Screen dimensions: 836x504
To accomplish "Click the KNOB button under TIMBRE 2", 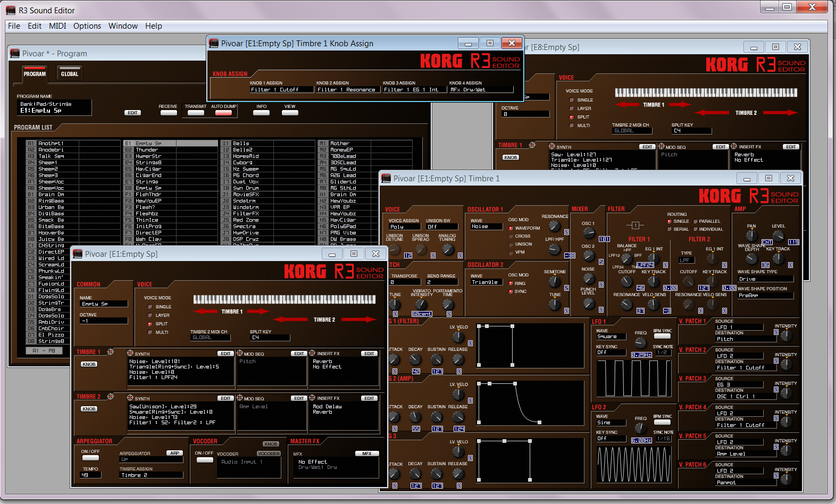I will [89, 409].
